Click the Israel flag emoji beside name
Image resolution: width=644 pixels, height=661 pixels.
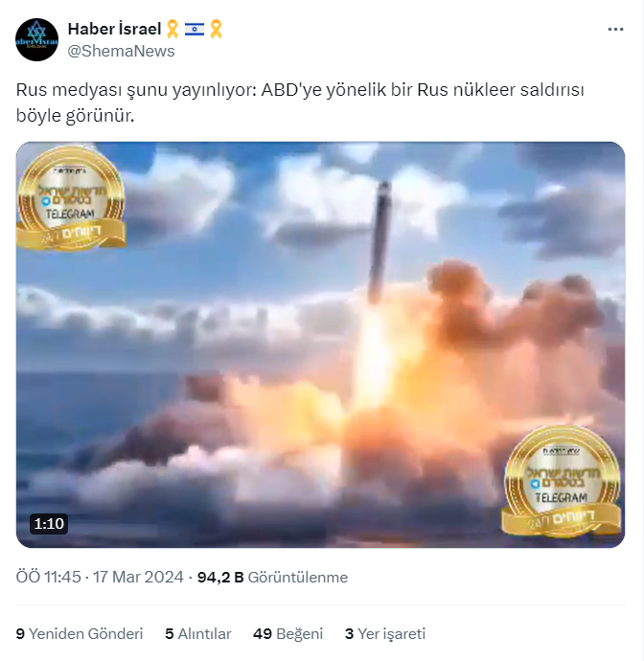click(194, 29)
